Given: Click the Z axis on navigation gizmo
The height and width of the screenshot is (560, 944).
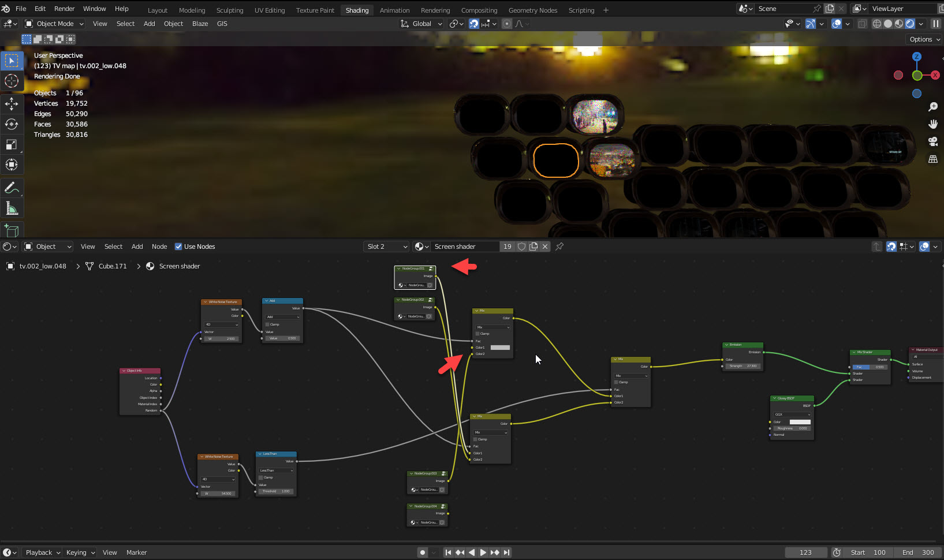Looking at the screenshot, I should pos(917,57).
